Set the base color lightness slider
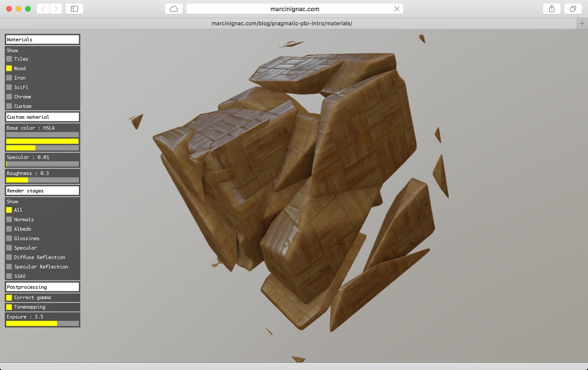 coord(43,148)
